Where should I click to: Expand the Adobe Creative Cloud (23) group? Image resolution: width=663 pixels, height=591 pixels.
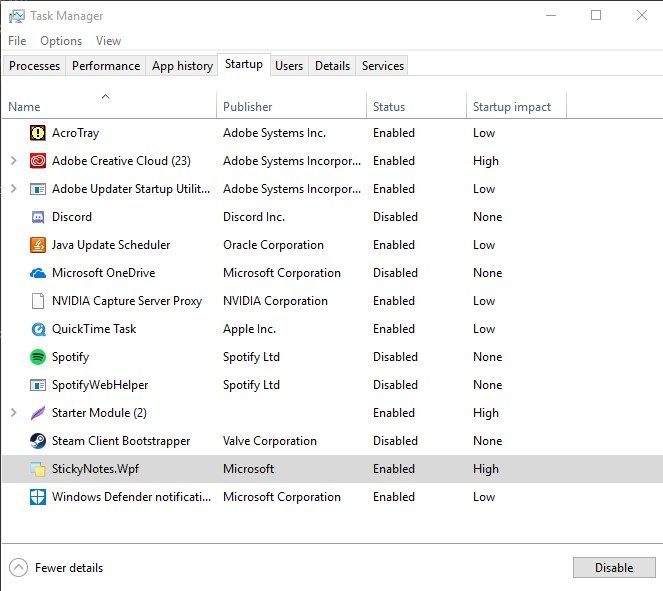pos(14,161)
